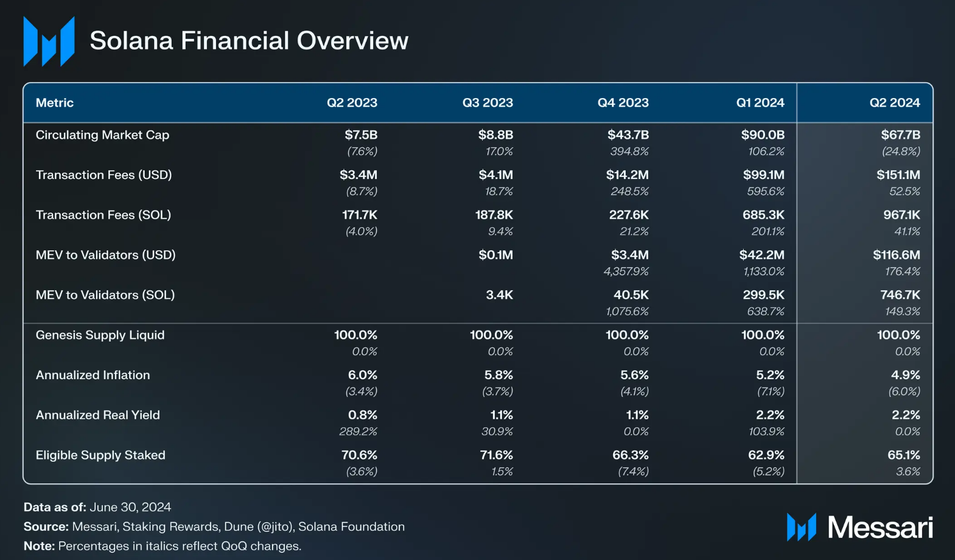The width and height of the screenshot is (955, 560).
Task: Select the 'MEV to Validators (SOL)' row label
Action: (105, 295)
